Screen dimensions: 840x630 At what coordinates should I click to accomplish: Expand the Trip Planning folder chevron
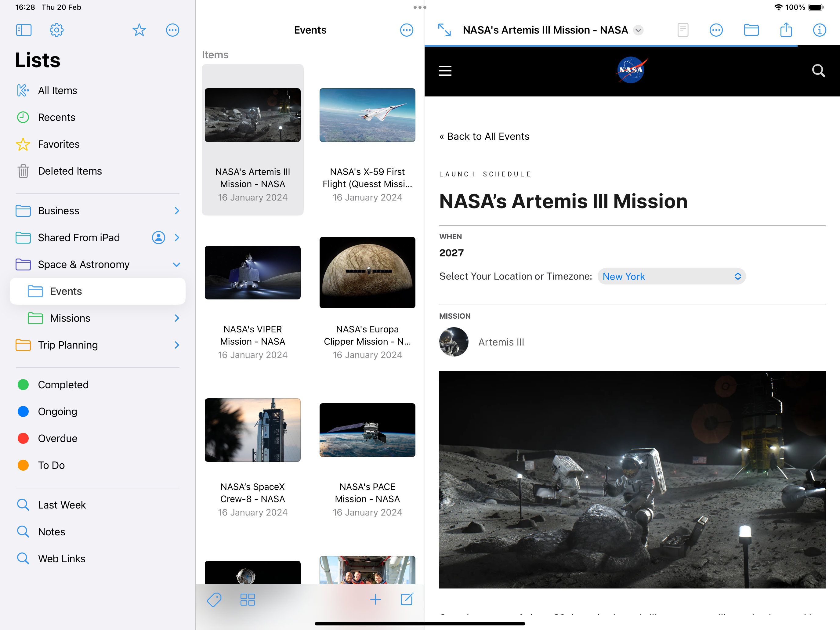click(177, 345)
